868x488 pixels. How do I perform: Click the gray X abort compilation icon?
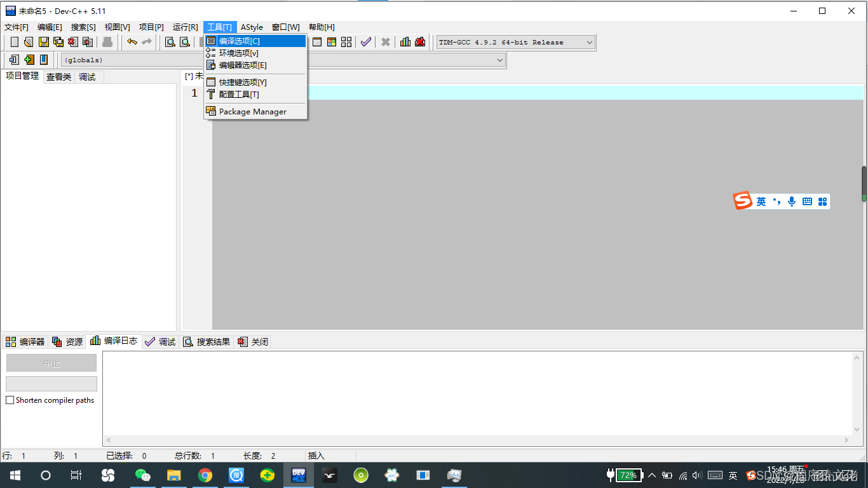click(x=386, y=42)
